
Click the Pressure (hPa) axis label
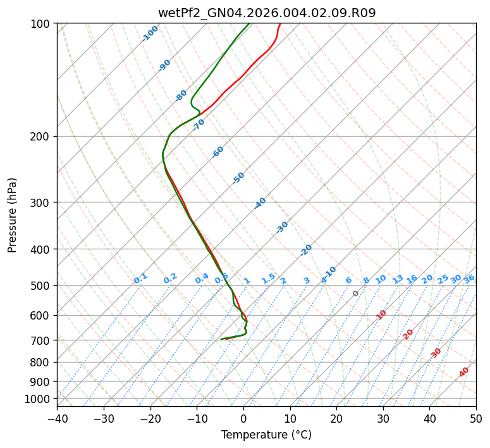click(12, 215)
